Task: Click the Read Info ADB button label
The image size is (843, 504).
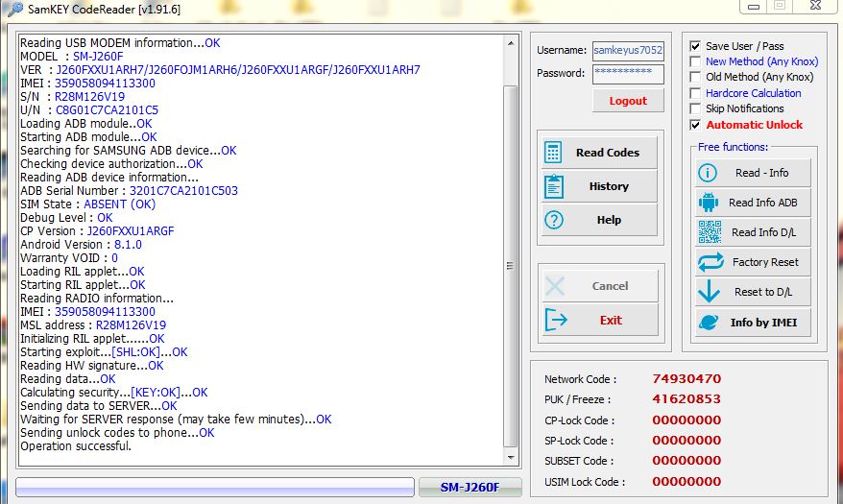Action: 763,203
